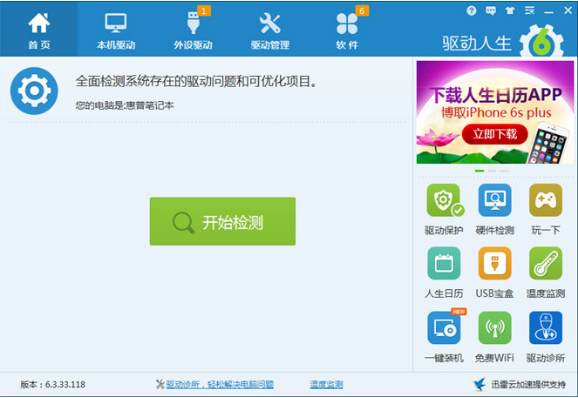This screenshot has height=398, width=578.
Task: Open the skin shirt icon
Action: pyautogui.click(x=510, y=11)
